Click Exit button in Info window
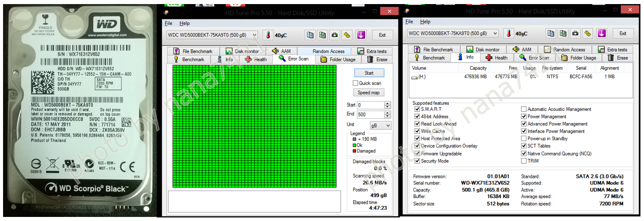644x221 pixels. [x=623, y=33]
